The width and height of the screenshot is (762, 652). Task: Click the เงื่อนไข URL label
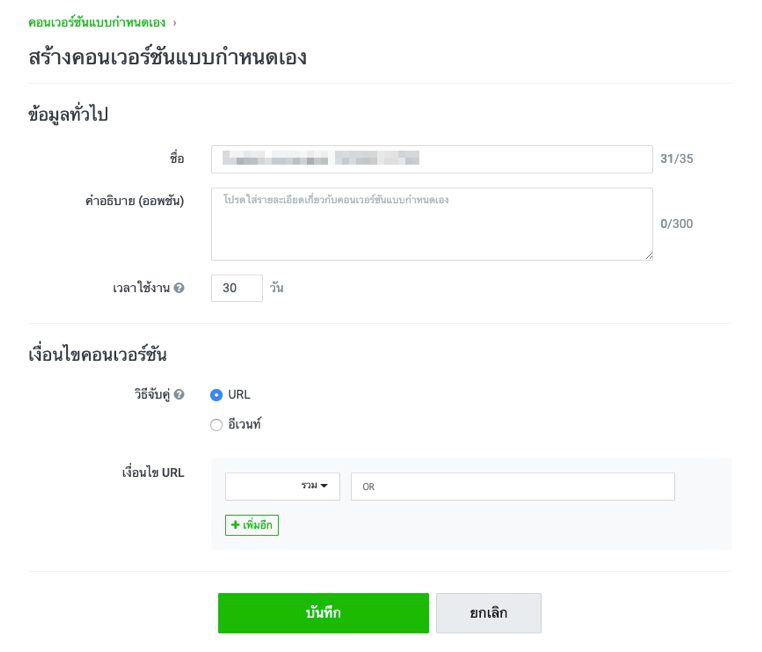(x=152, y=473)
